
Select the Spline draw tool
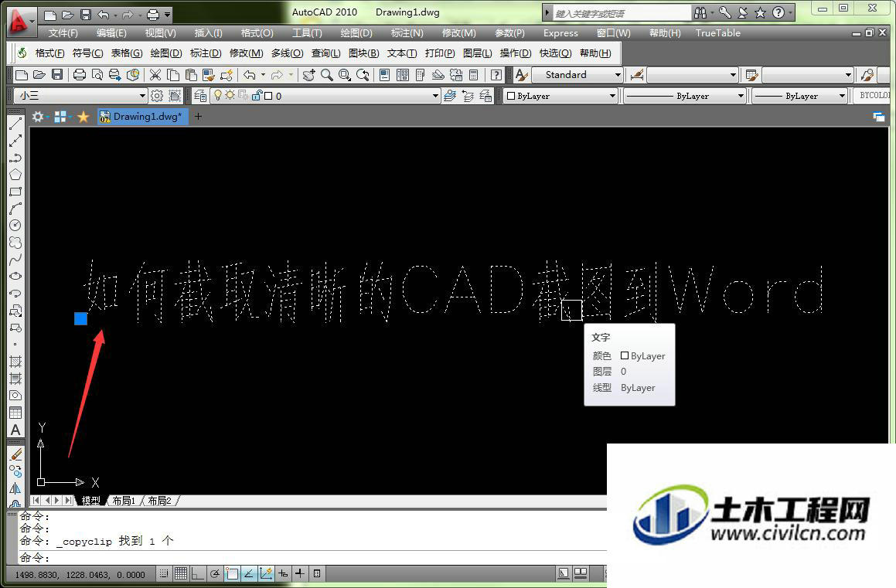point(15,260)
